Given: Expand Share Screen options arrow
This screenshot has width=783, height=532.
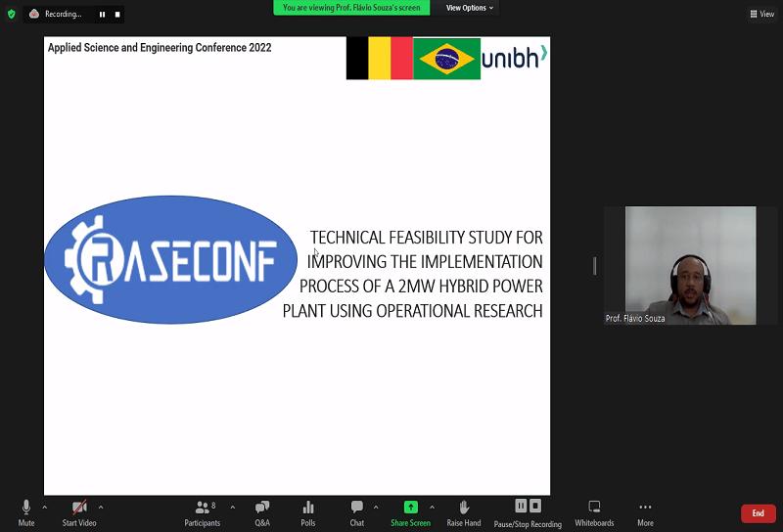Looking at the screenshot, I should [x=432, y=508].
